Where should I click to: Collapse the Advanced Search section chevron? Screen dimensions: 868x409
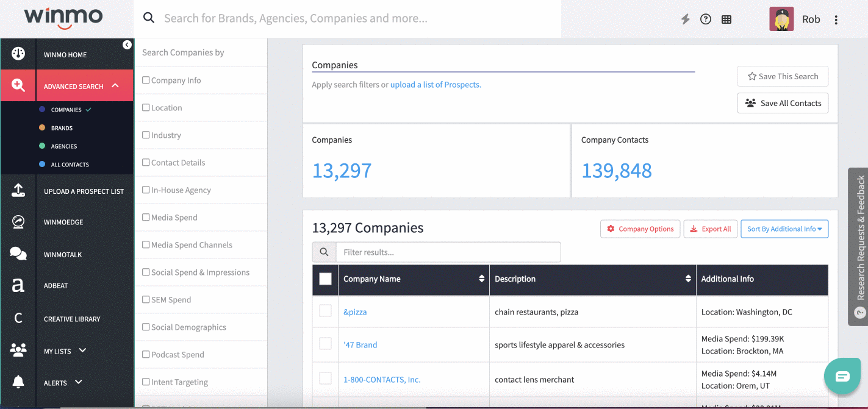[115, 86]
